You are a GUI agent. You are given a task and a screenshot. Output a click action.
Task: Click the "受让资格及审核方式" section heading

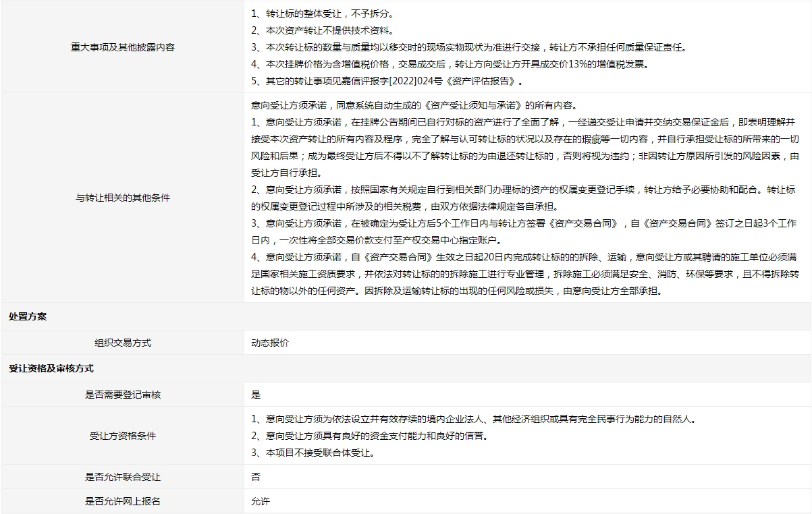click(51, 369)
